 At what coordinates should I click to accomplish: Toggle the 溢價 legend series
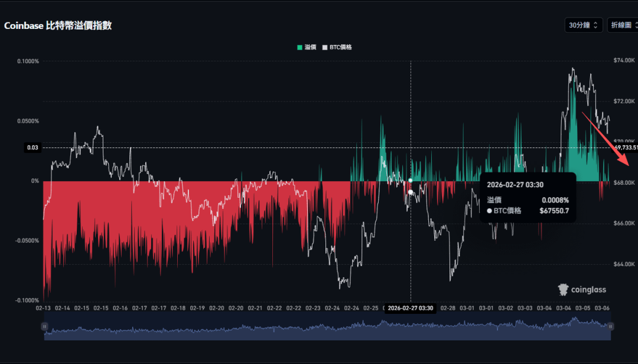tap(307, 47)
